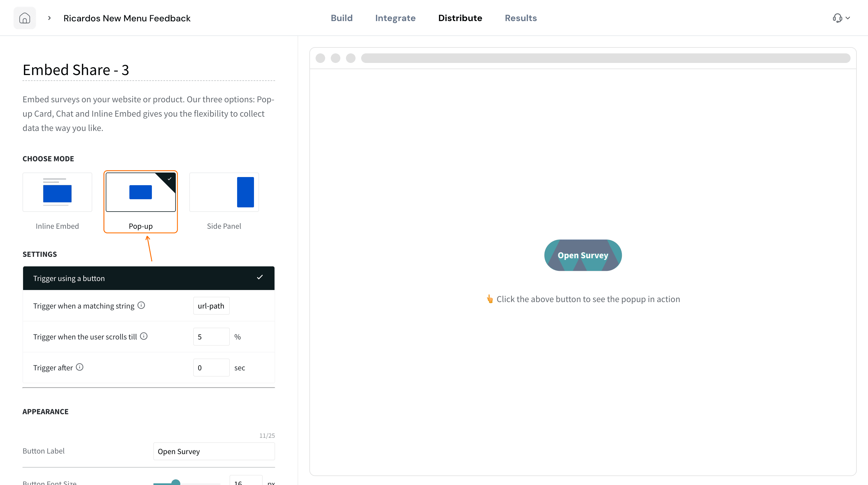The height and width of the screenshot is (485, 868).
Task: Open the Distribute tab
Action: (460, 18)
